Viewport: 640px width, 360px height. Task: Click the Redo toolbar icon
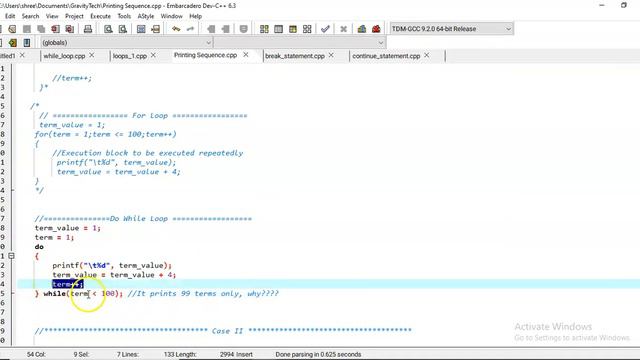click(x=190, y=29)
